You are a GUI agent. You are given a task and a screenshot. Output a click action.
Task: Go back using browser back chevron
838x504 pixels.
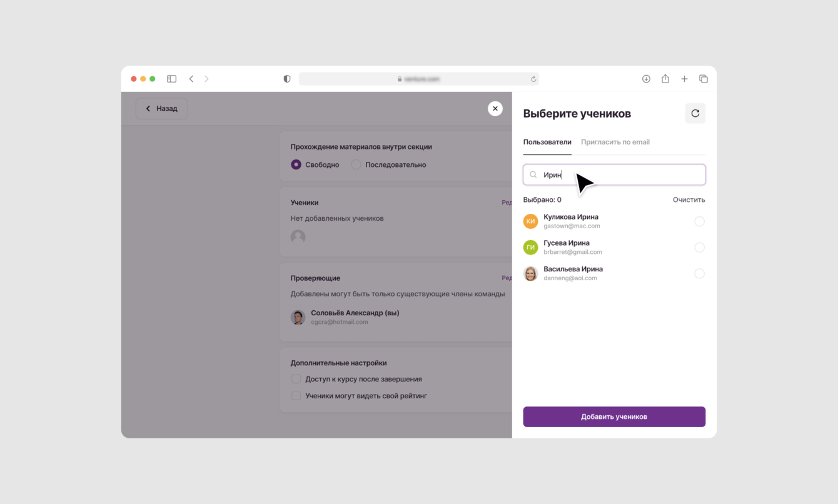(x=191, y=79)
